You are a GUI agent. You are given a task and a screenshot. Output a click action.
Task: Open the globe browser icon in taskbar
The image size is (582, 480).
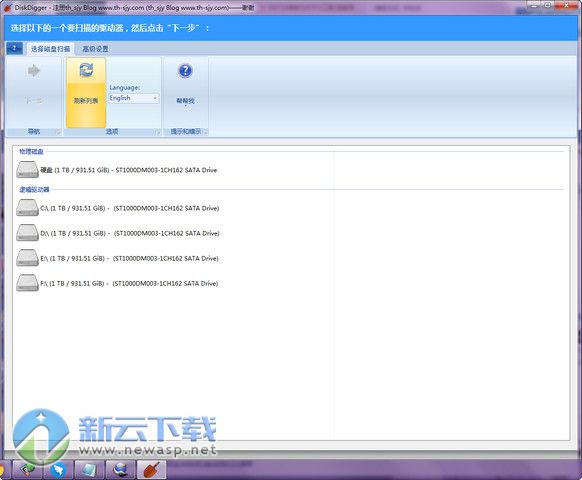[121, 470]
